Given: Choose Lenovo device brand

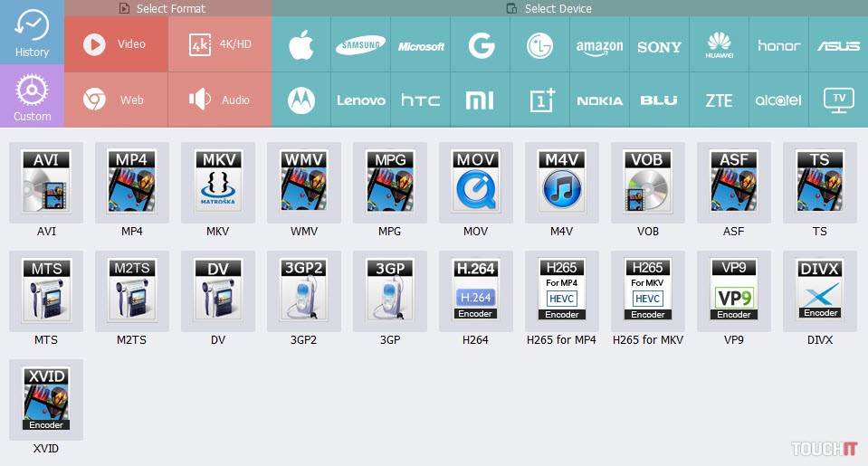Looking at the screenshot, I should pos(360,100).
